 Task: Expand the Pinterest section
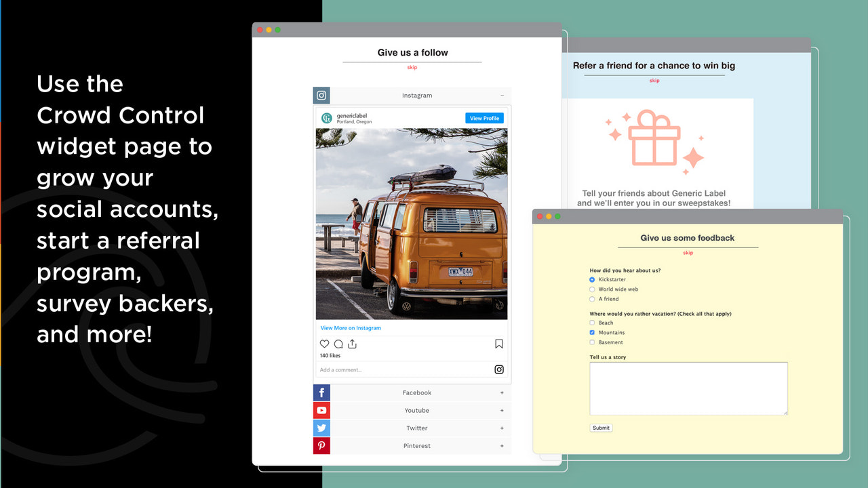click(502, 445)
